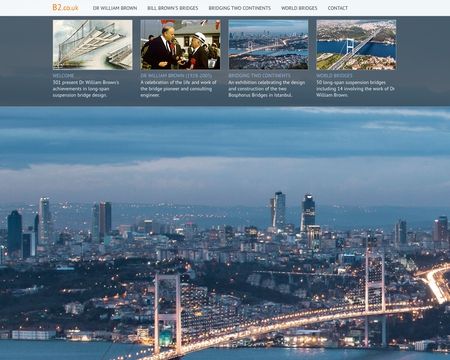The width and height of the screenshot is (450, 360).
Task: Click the Welcome description about long-span design
Action: (86, 89)
